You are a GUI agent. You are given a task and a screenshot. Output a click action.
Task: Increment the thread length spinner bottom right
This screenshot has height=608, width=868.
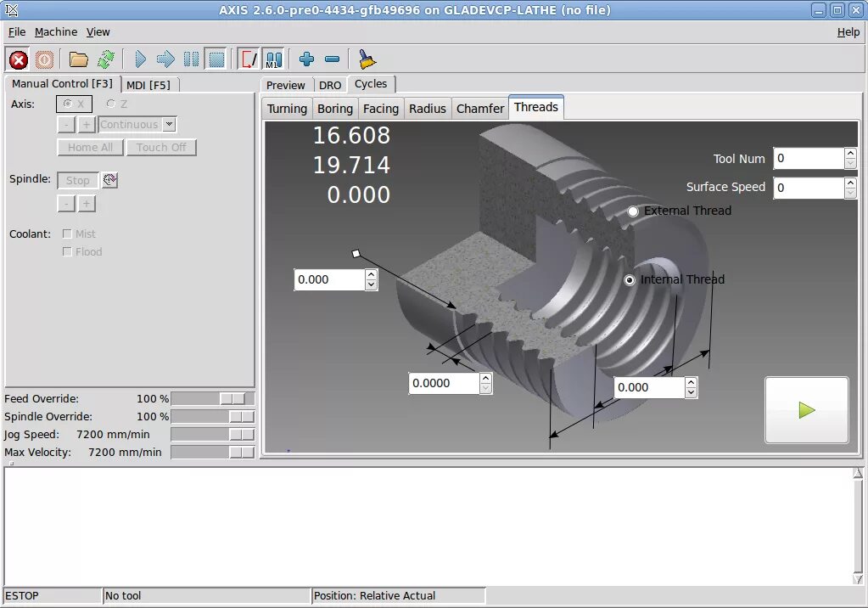click(x=691, y=382)
